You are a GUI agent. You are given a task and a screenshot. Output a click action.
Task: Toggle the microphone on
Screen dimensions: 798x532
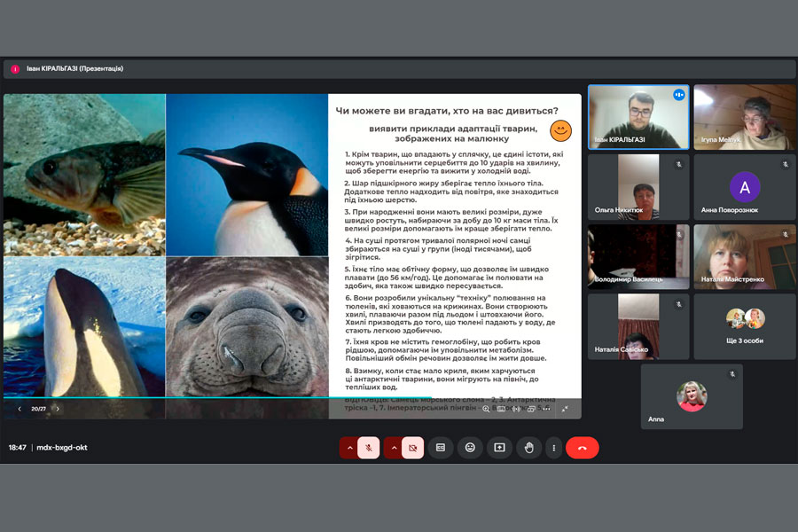tap(369, 448)
